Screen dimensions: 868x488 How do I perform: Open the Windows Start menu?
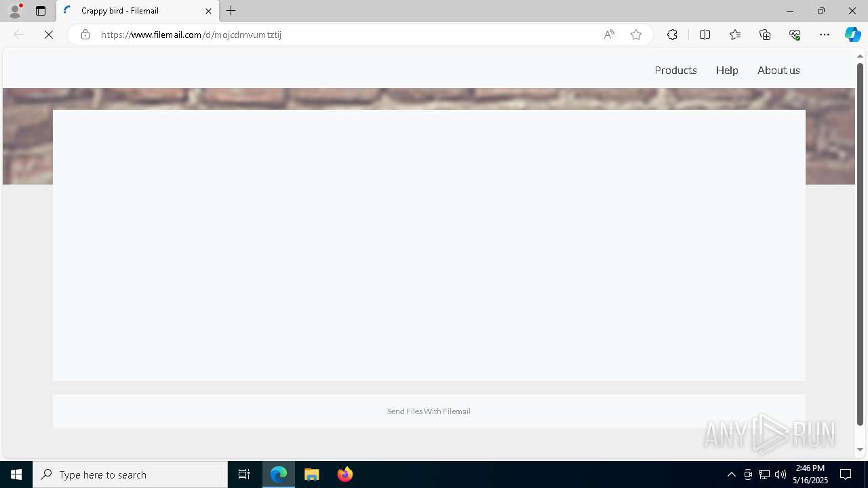pyautogui.click(x=16, y=474)
